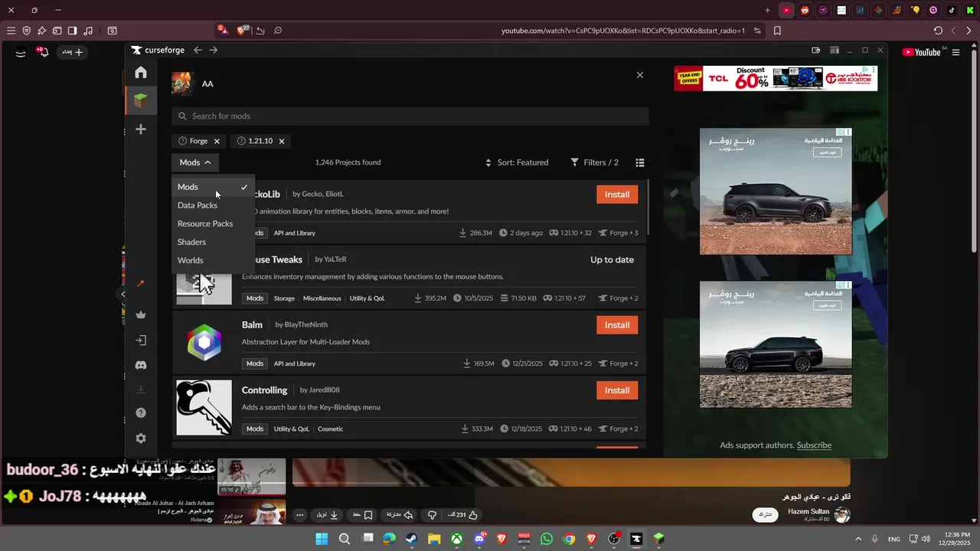Image resolution: width=980 pixels, height=551 pixels.
Task: Open the Balm mod thumbnail
Action: click(204, 343)
